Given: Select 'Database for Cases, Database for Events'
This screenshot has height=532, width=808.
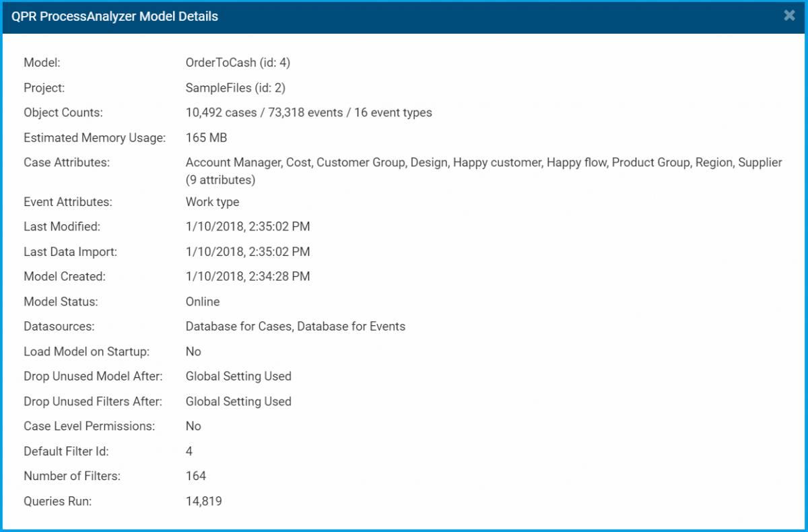Looking at the screenshot, I should [296, 326].
